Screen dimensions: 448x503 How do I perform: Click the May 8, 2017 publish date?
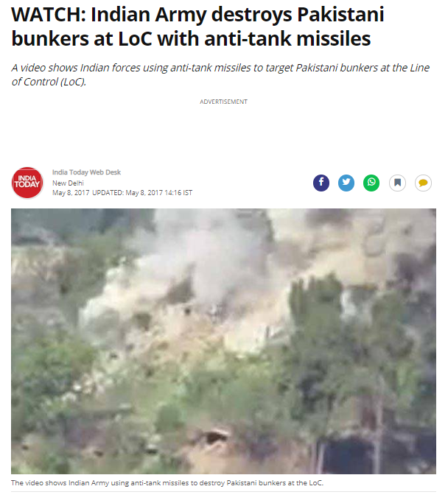coord(71,193)
